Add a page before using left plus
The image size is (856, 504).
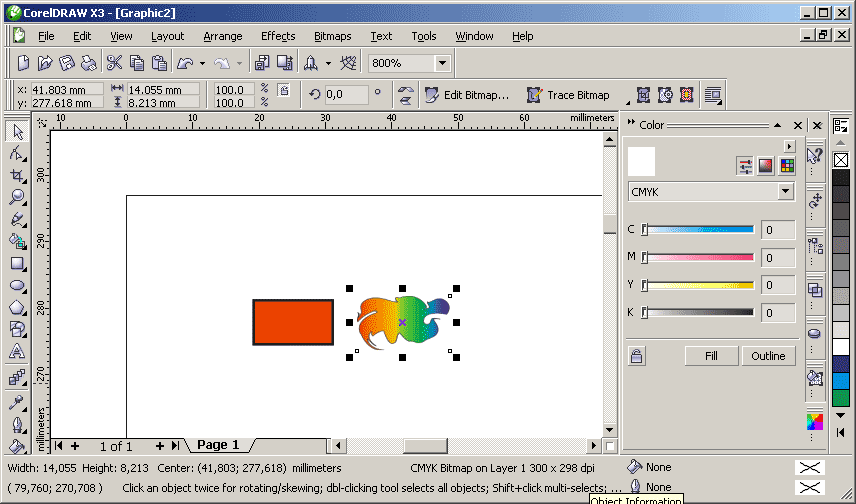coord(75,446)
